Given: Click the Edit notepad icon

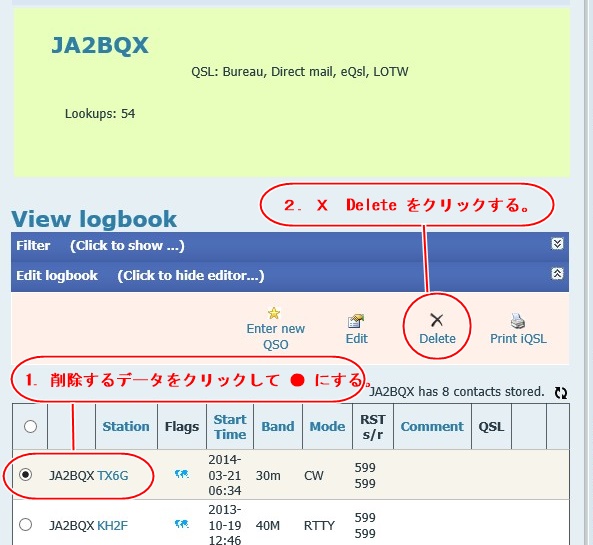Looking at the screenshot, I should tap(355, 321).
